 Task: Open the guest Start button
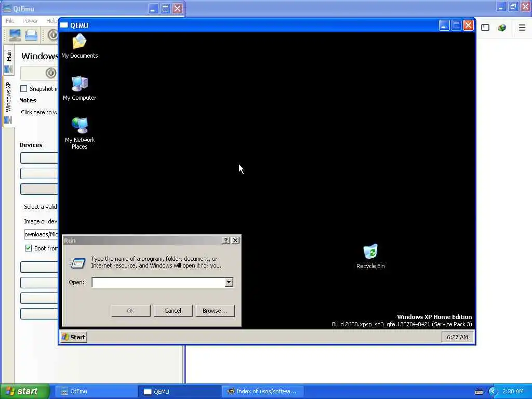[74, 337]
